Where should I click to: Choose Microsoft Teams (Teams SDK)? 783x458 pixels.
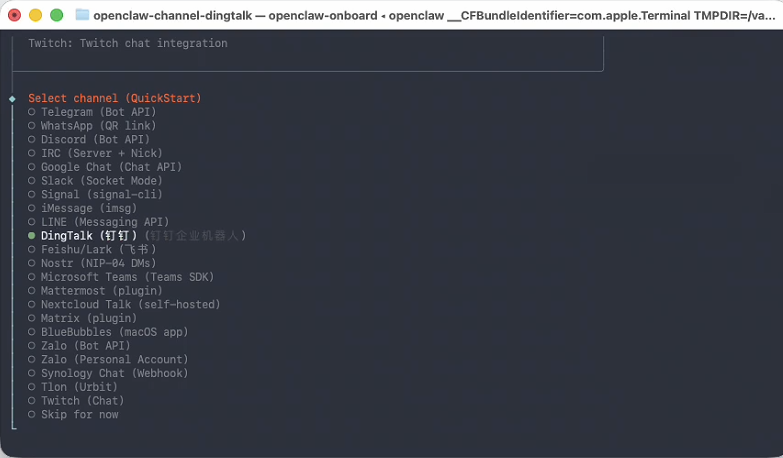coord(127,277)
